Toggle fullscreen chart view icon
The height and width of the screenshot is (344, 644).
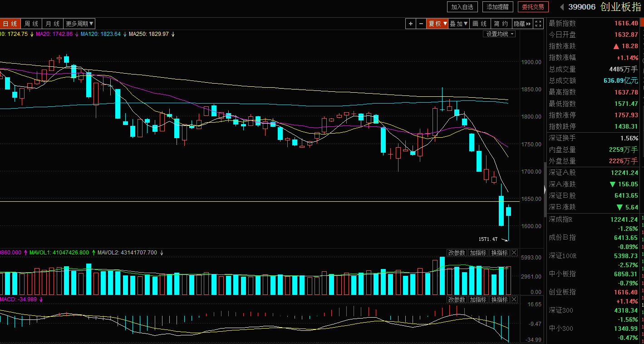tap(538, 24)
